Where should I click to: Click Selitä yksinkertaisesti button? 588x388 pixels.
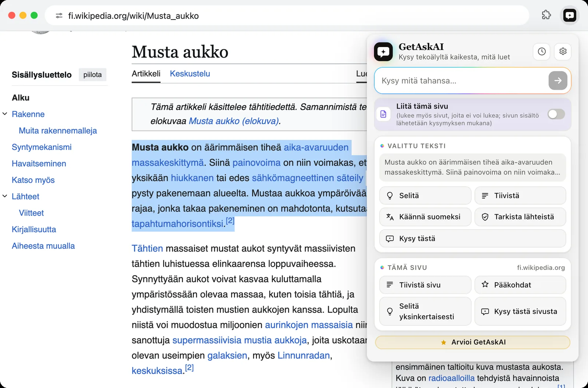(x=425, y=311)
